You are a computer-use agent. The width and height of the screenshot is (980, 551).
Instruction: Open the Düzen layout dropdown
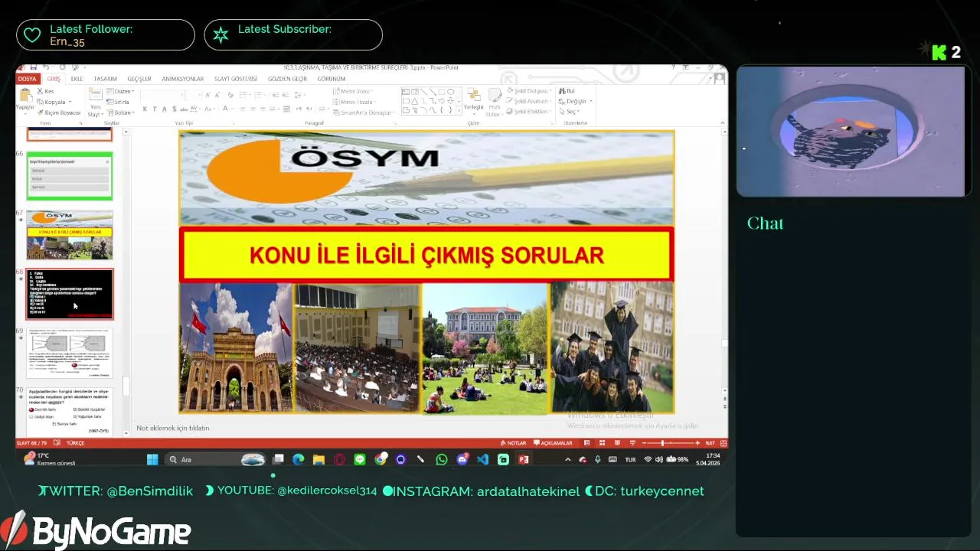pos(120,91)
